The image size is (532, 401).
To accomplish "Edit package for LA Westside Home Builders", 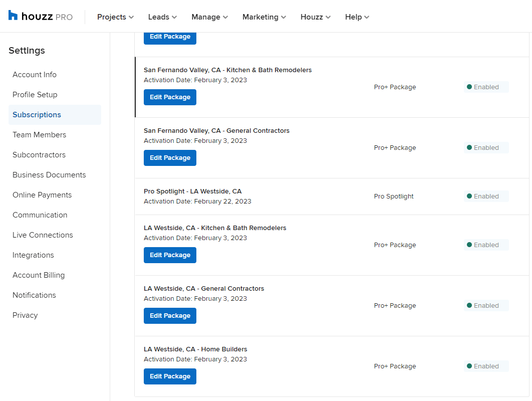I will pyautogui.click(x=170, y=376).
